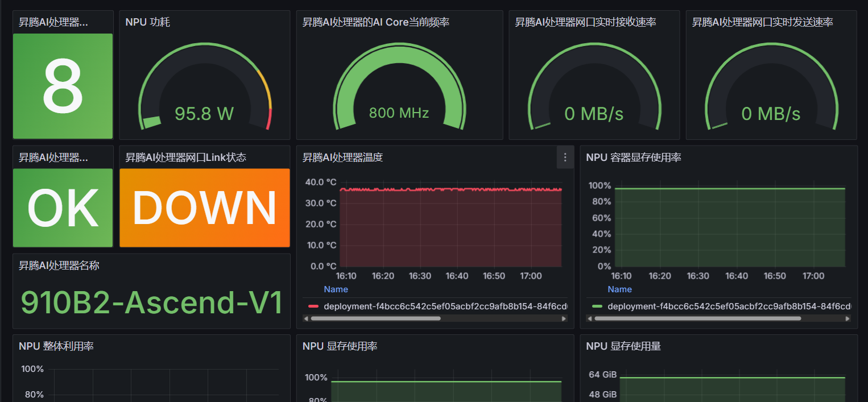Click the 95.8 W gauge value
The height and width of the screenshot is (402, 868).
tap(204, 114)
